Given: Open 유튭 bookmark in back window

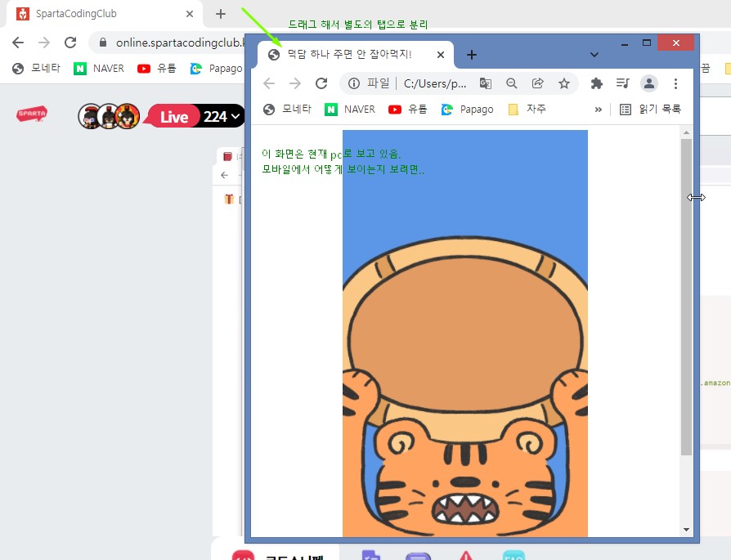Looking at the screenshot, I should (x=157, y=69).
